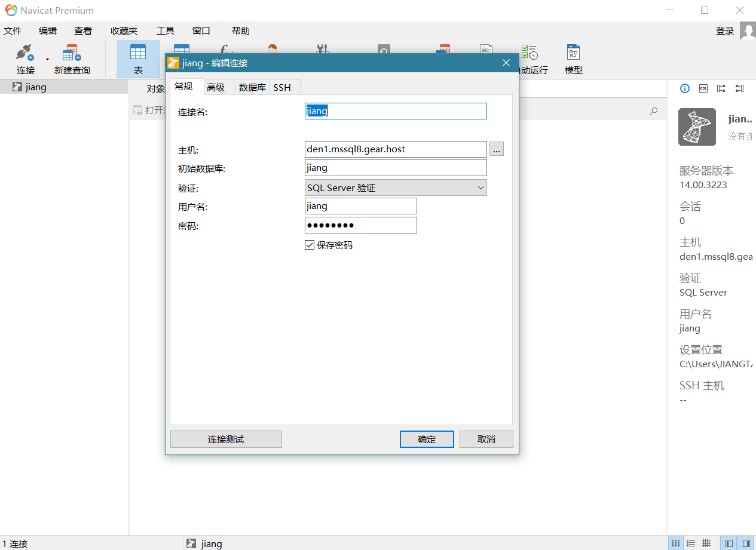Click the dialog title icon beside 'jiang - 编辑连接'
Image resolution: width=756 pixels, height=550 pixels.
173,63
